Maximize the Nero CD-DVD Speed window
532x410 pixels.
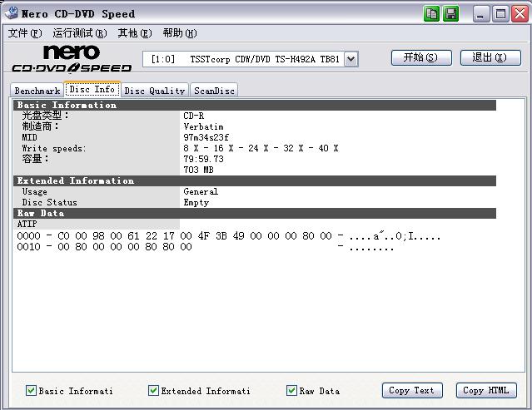(x=500, y=14)
